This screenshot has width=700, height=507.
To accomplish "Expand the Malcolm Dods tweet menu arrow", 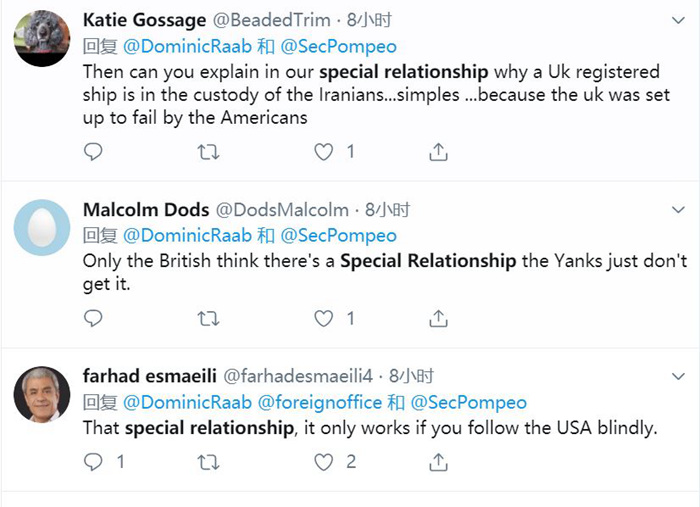I will coord(677,211).
